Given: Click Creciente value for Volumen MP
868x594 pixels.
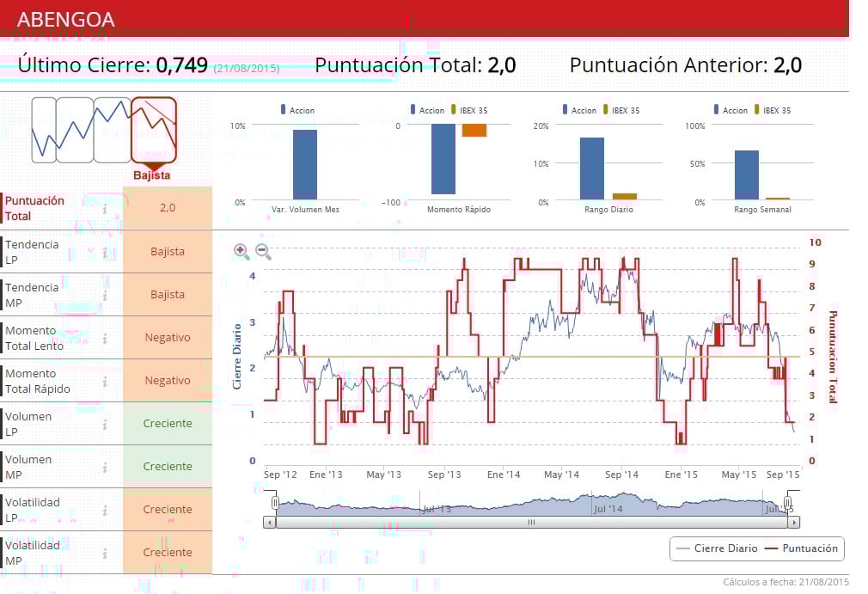Looking at the screenshot, I should [168, 466].
